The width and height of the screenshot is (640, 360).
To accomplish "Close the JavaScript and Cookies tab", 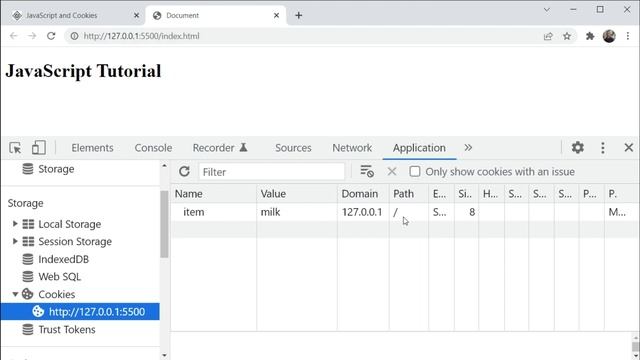I will [136, 16].
